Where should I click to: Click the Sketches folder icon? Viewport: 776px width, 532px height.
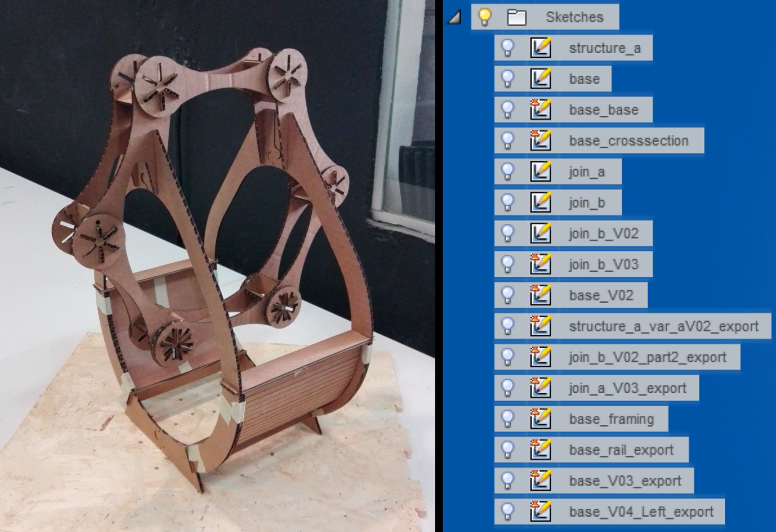click(517, 17)
